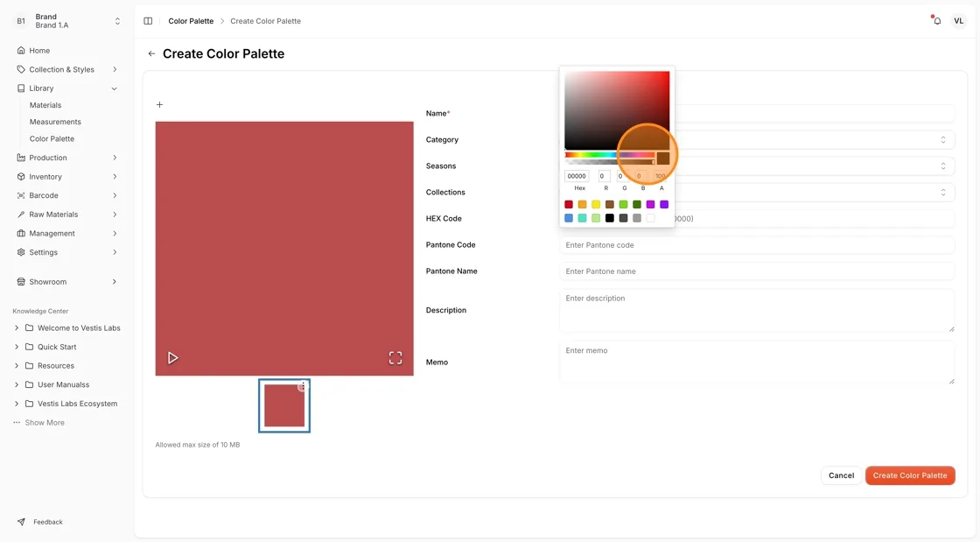The height and width of the screenshot is (542, 980).
Task: Click the Quick Start folder icon
Action: [30, 347]
